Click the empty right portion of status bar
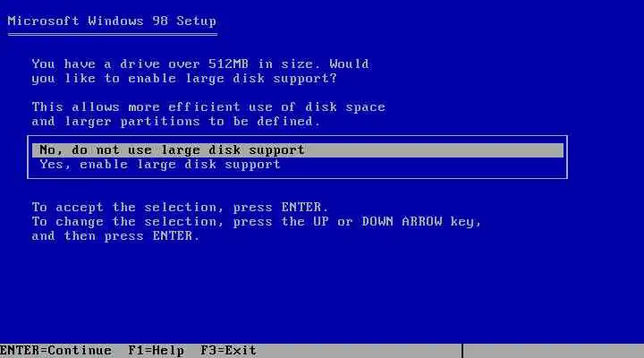This screenshot has height=358, width=644. (554, 351)
